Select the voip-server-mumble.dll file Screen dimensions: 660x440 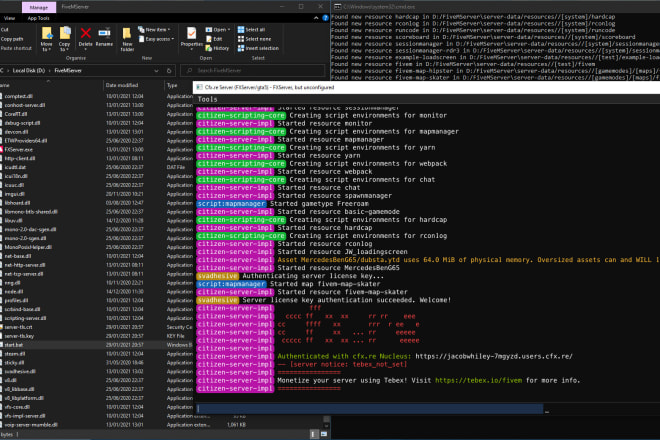point(31,425)
